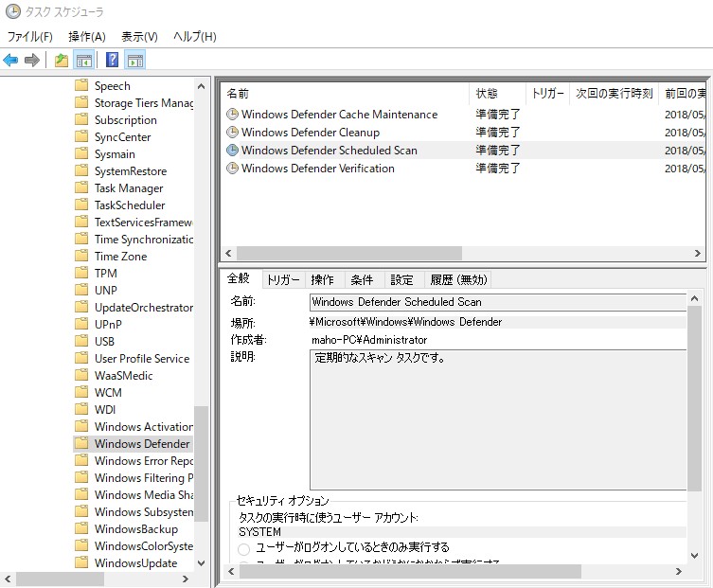The height and width of the screenshot is (588, 713).
Task: Open the TaskScheduler folder in tree
Action: [x=130, y=205]
